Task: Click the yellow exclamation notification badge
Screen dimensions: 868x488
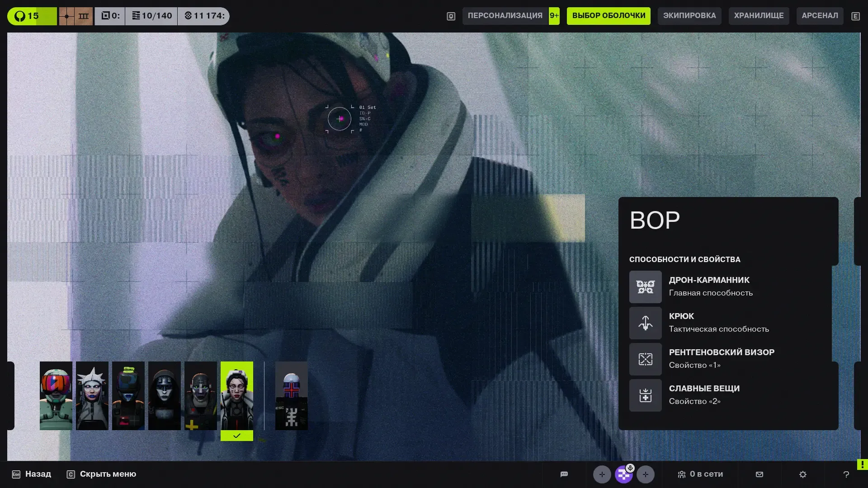Action: [862, 464]
